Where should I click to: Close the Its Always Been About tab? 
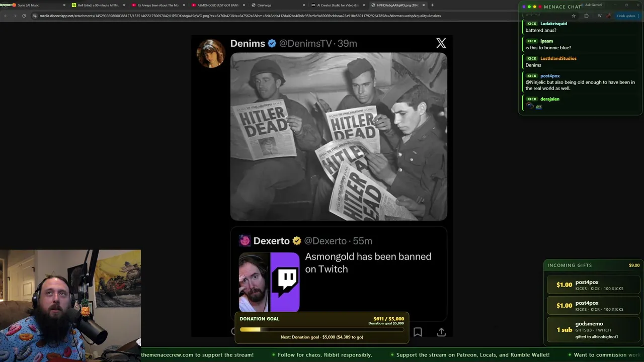point(184,5)
